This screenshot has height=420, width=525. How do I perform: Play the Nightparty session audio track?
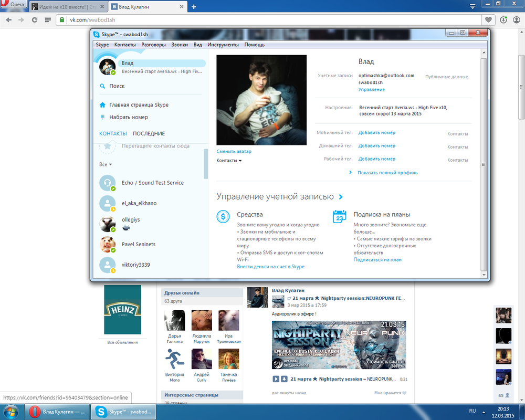point(276,379)
